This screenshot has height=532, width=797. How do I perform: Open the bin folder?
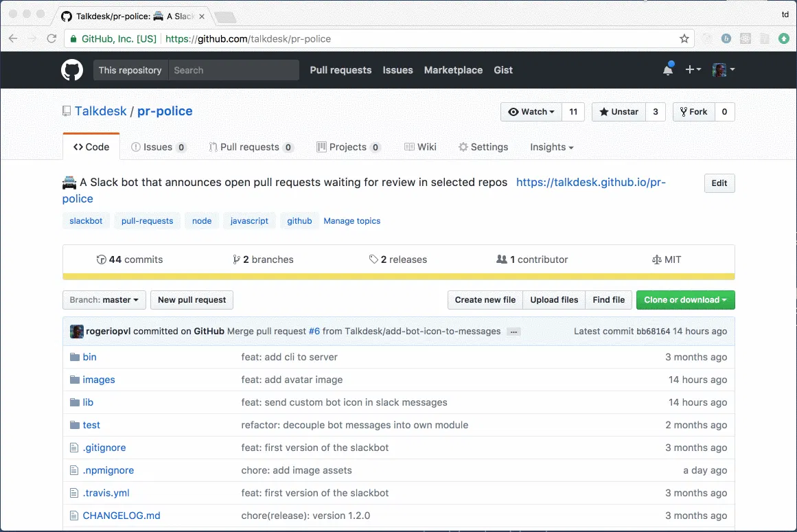click(89, 357)
